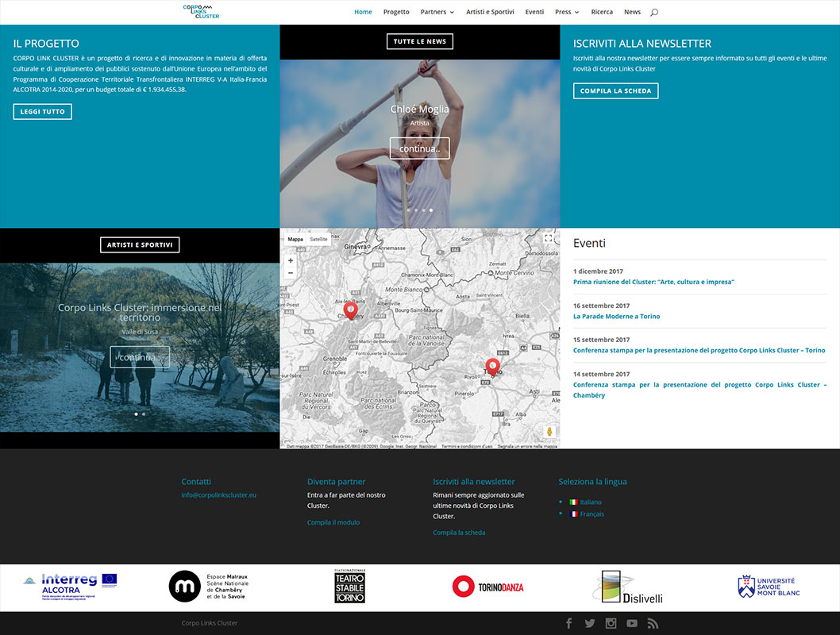The width and height of the screenshot is (840, 635).
Task: Select Italiano language link
Action: (591, 502)
